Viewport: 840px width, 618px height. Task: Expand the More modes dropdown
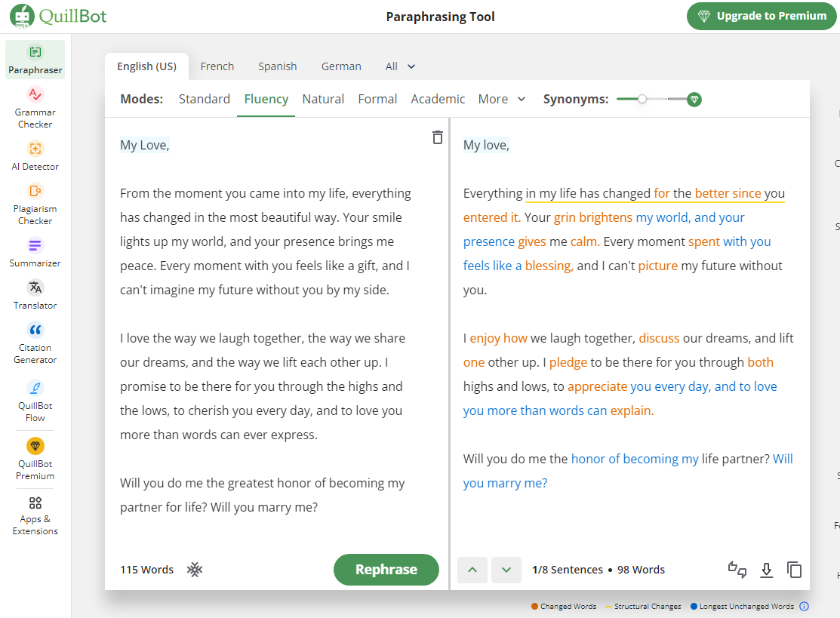click(x=502, y=99)
